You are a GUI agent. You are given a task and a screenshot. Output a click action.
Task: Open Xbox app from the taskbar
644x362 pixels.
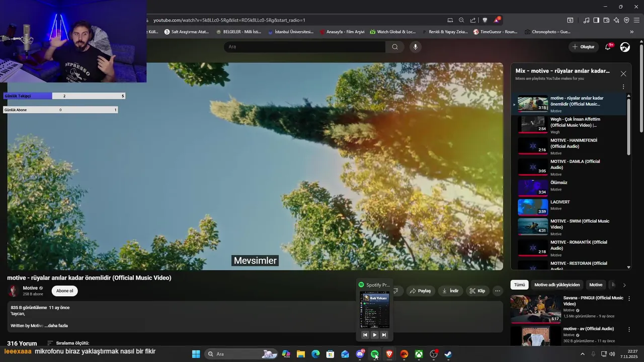(419, 354)
